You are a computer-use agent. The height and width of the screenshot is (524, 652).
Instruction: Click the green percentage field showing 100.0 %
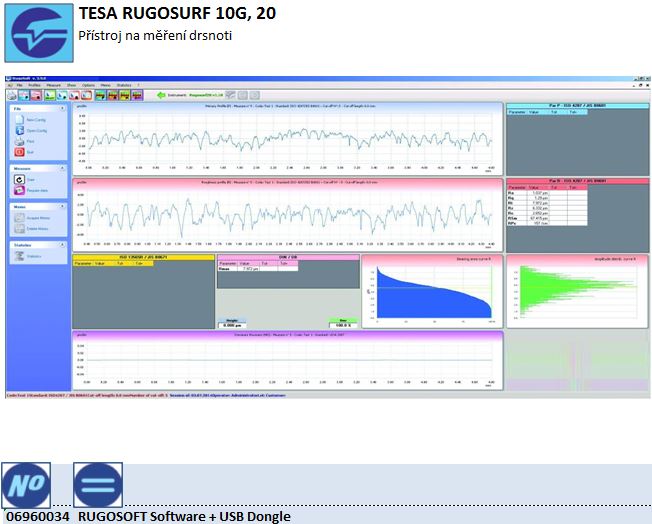(x=343, y=325)
